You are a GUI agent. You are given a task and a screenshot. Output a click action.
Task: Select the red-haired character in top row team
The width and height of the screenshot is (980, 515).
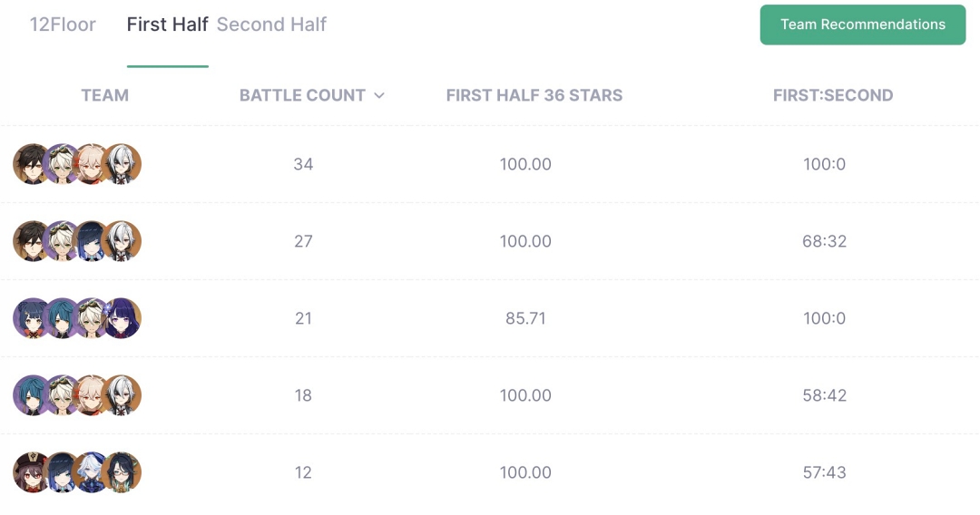[x=93, y=164]
